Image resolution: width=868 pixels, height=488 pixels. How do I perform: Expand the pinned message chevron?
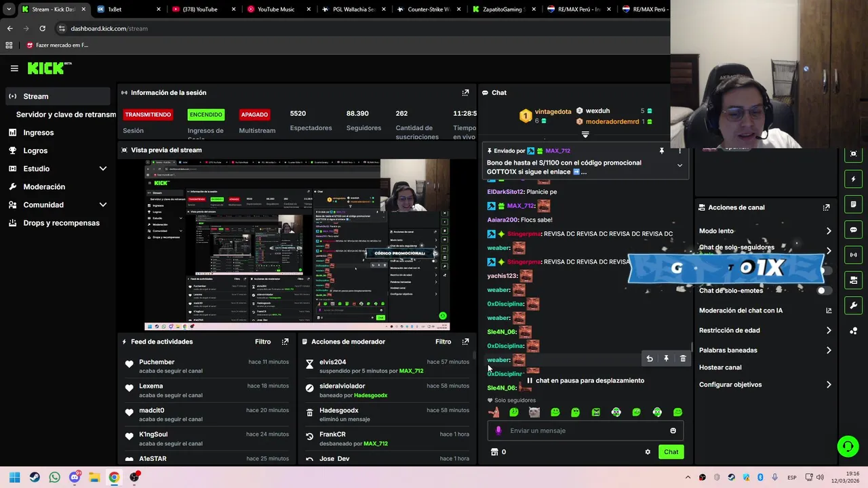pyautogui.click(x=679, y=165)
